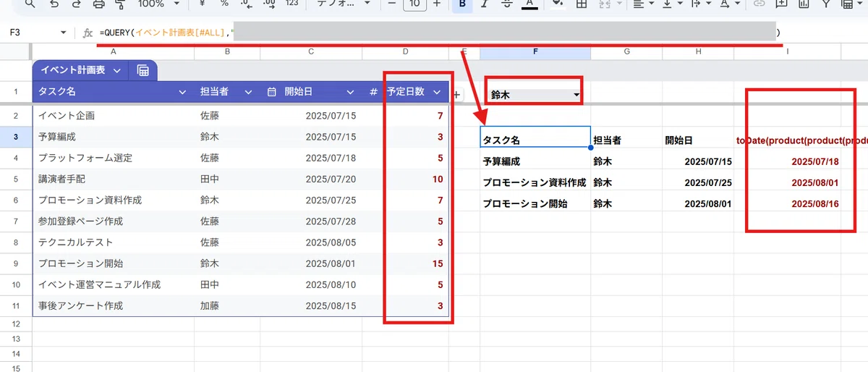Open the 鈴木 dropdown chip in F1
The width and height of the screenshot is (868, 372).
pos(534,94)
